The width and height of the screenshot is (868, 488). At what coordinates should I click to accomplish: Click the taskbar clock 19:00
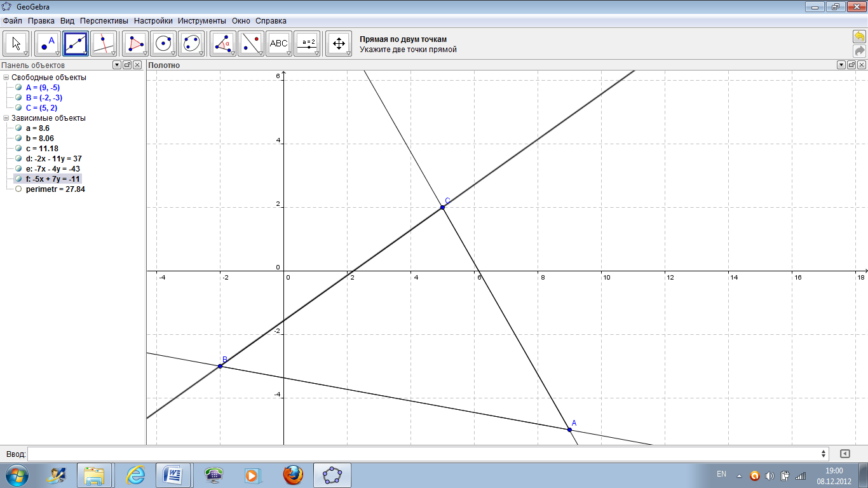[834, 470]
